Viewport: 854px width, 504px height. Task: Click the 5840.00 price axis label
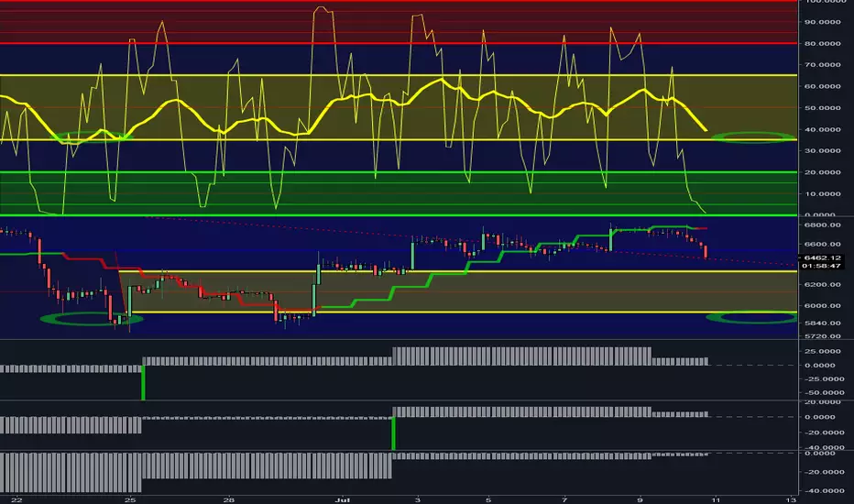[x=823, y=323]
